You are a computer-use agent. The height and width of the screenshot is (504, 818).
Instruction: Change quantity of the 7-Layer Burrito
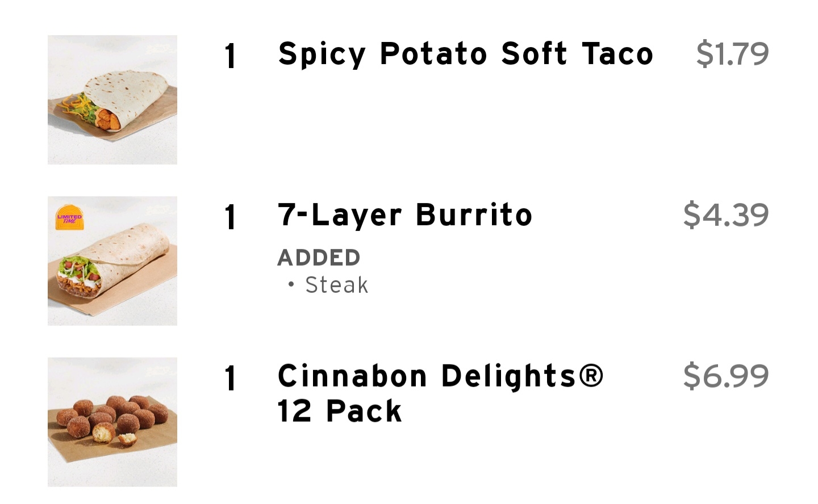click(230, 217)
